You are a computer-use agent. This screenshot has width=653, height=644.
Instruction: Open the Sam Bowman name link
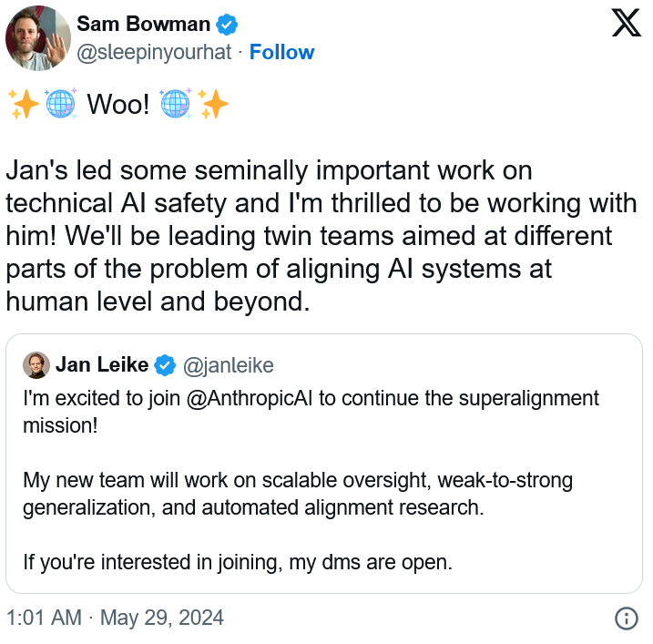click(143, 24)
